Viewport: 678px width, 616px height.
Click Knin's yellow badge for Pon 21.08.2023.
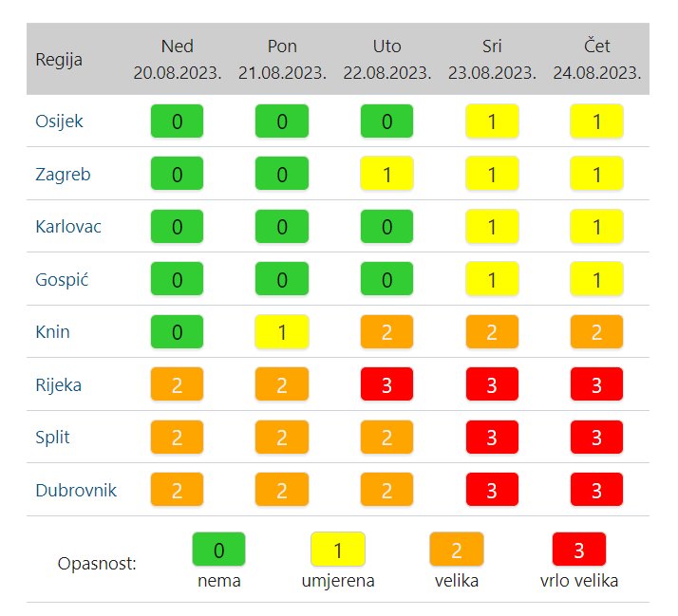tap(282, 332)
